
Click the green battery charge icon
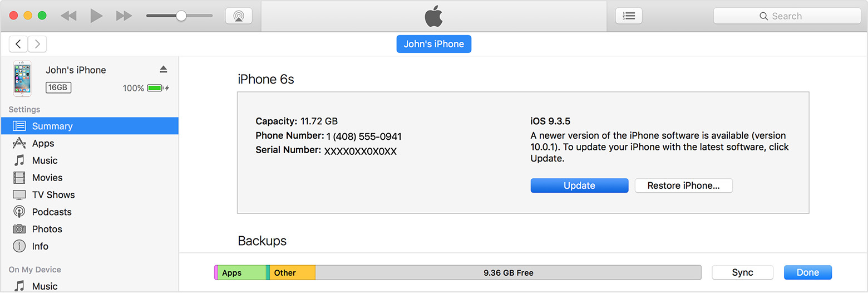[155, 88]
